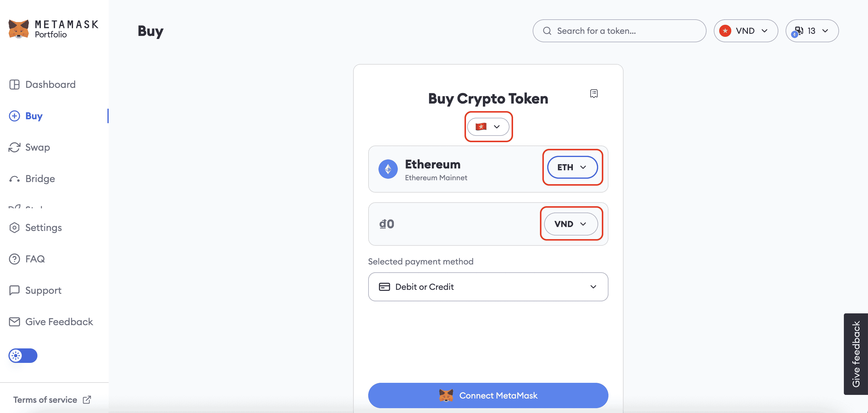Click the search magnifier icon

[547, 31]
